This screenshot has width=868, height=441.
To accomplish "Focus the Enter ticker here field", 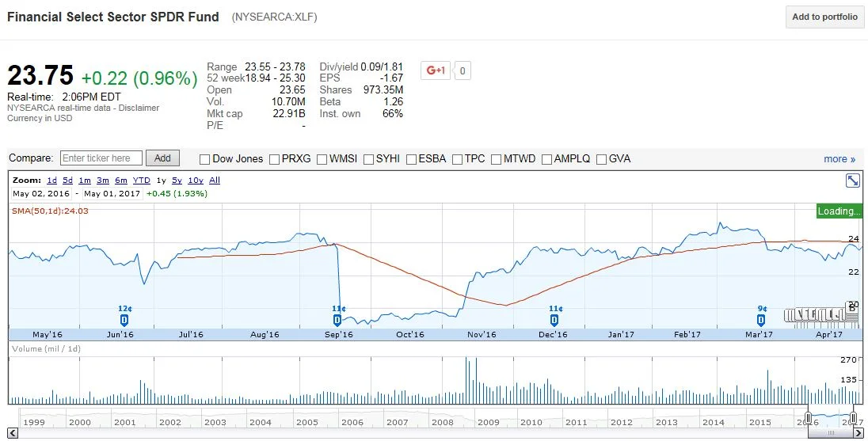I will (101, 158).
